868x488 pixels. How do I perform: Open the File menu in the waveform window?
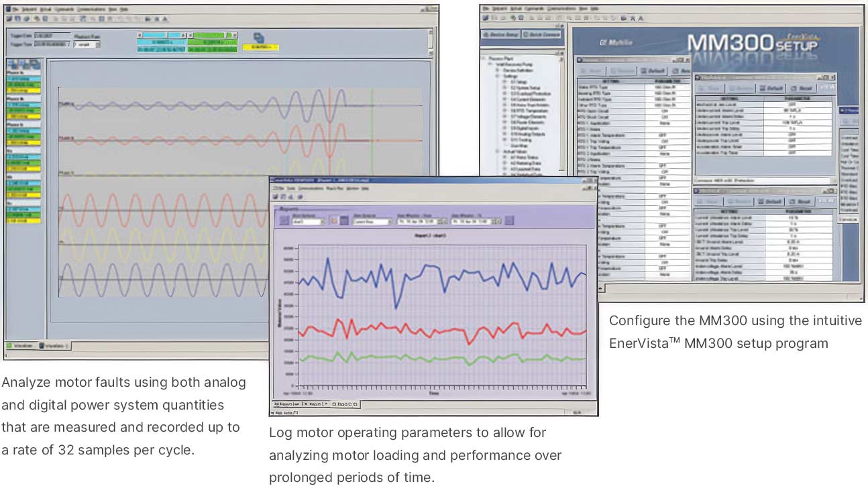[x=15, y=10]
